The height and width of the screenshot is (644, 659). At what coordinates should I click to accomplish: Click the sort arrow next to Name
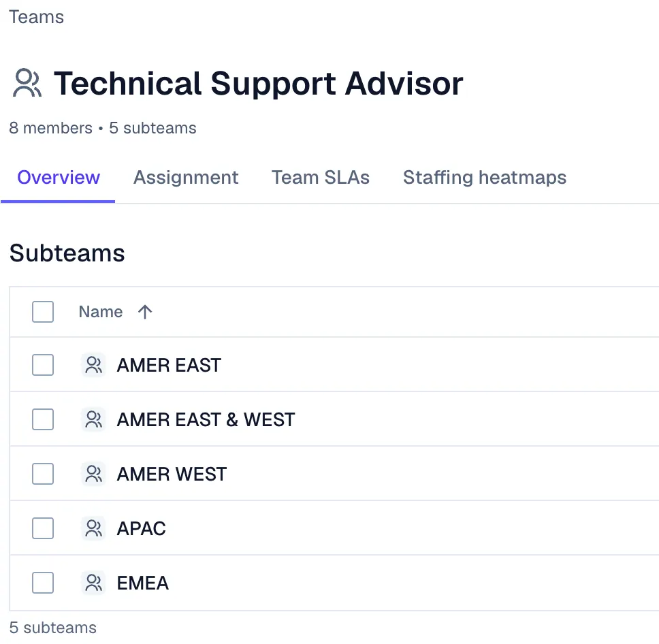pyautogui.click(x=145, y=312)
